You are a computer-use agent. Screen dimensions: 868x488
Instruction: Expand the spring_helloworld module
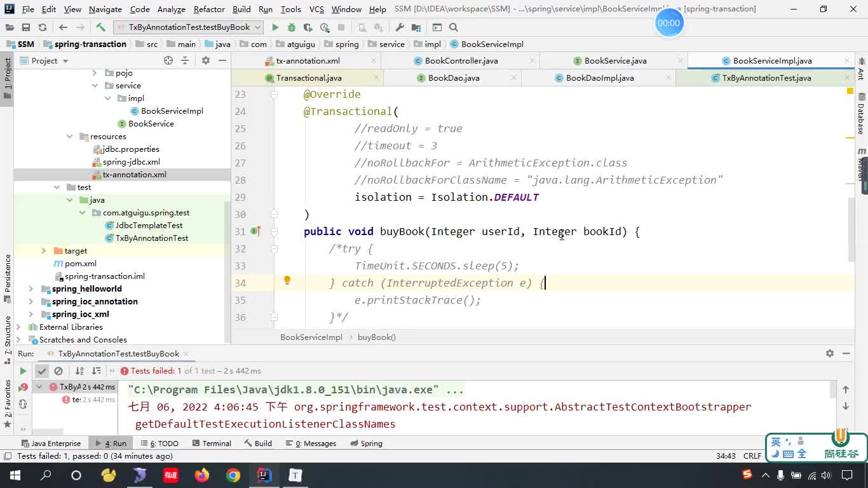(x=31, y=289)
